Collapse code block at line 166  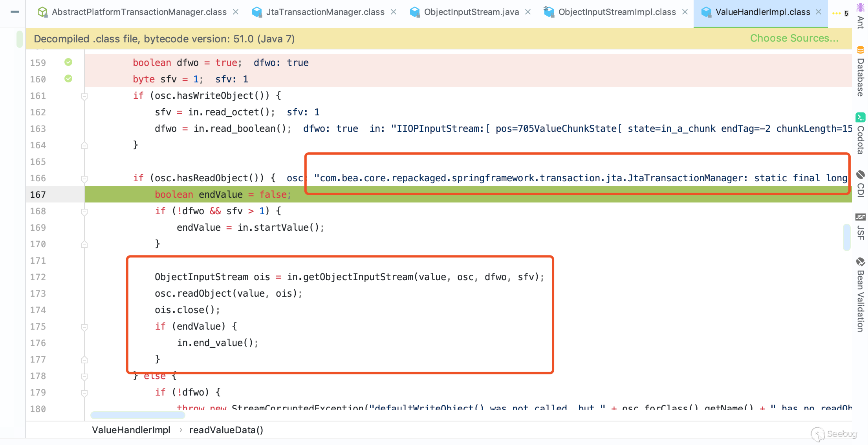pos(84,179)
